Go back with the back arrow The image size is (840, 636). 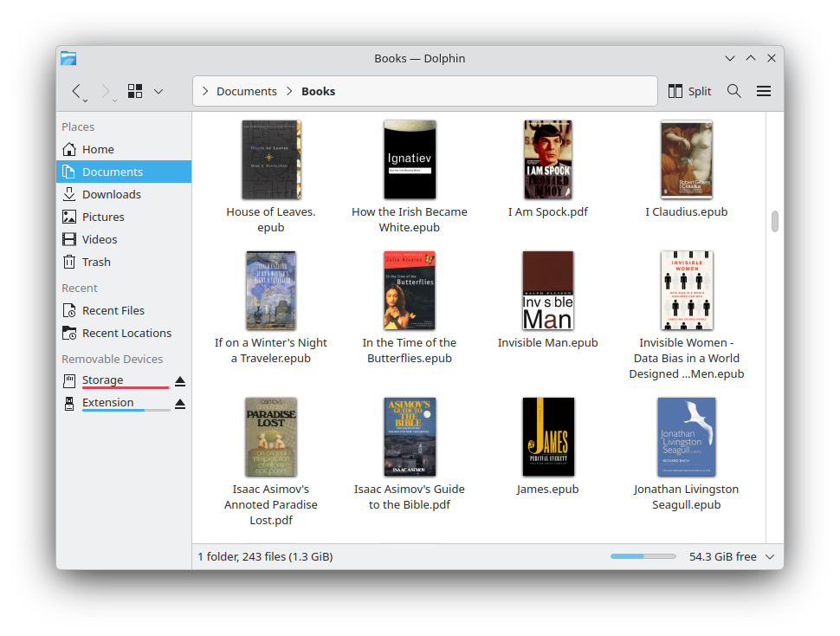[x=76, y=92]
